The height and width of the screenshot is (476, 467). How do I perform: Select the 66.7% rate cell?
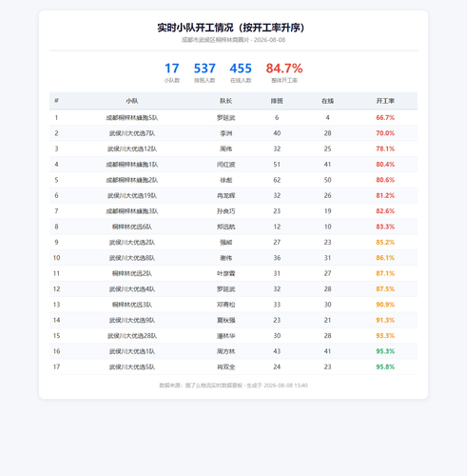385,118
